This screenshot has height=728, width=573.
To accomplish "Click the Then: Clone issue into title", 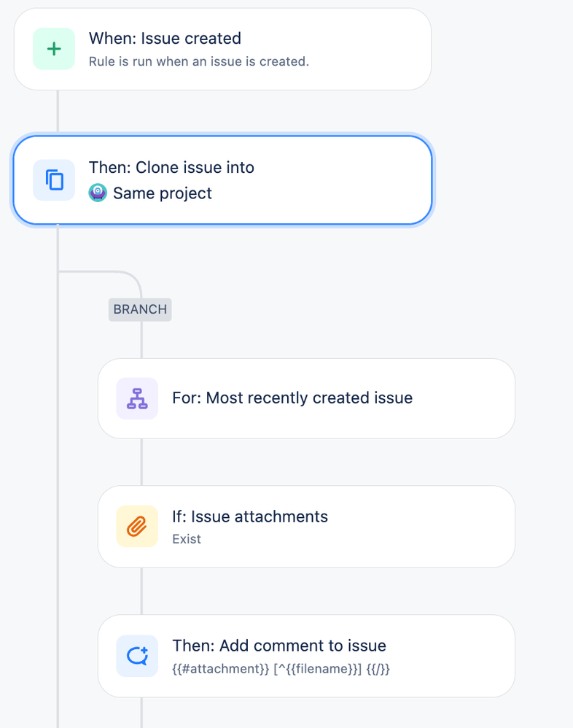I will (x=171, y=167).
